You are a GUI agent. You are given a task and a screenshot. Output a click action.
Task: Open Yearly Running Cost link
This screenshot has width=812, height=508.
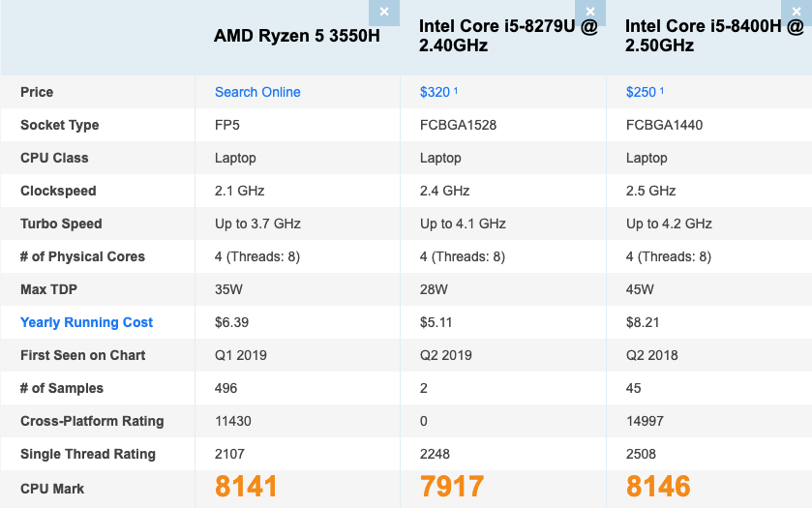click(86, 322)
